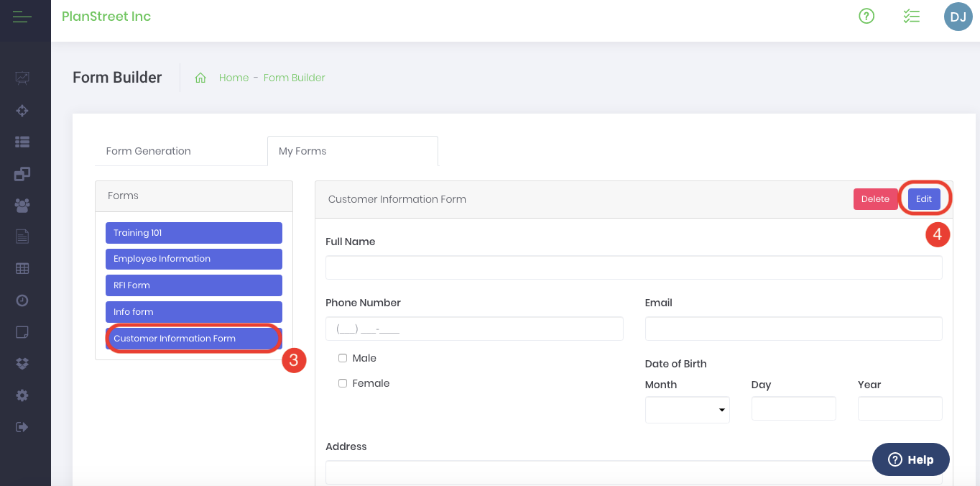Image resolution: width=980 pixels, height=486 pixels.
Task: Switch to the Form Generation tab
Action: pos(149,151)
